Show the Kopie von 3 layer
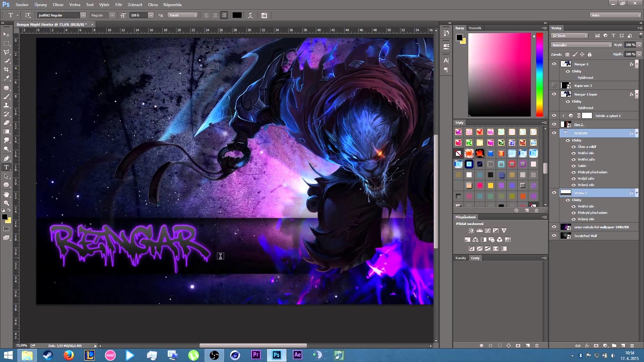Viewport: 644px width, 362px height. 554,85
